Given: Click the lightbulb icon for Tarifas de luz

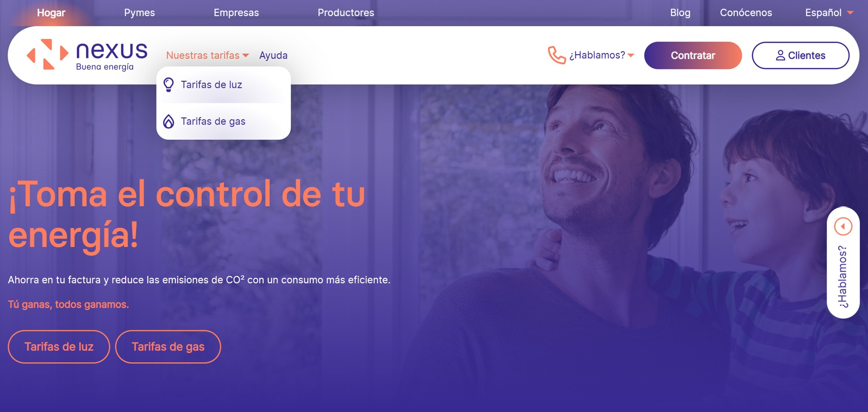Looking at the screenshot, I should (169, 85).
